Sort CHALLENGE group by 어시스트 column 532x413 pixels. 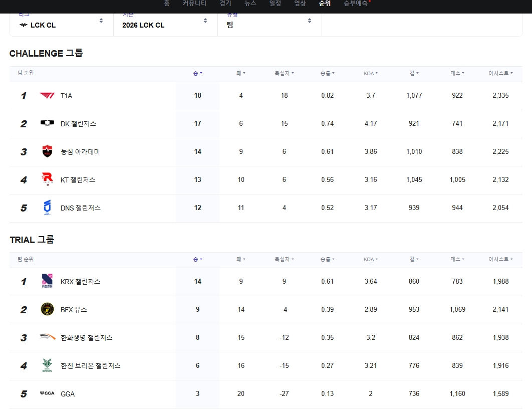[x=500, y=73]
